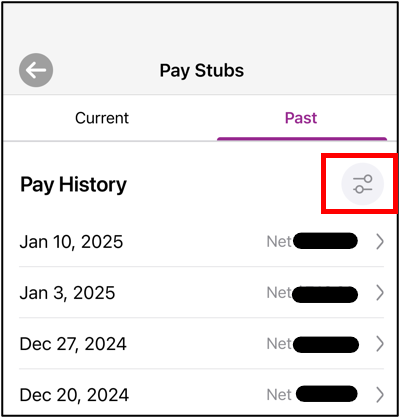Expand the Jan 10, 2025 chevron
The width and height of the screenshot is (400, 419).
pyautogui.click(x=380, y=242)
